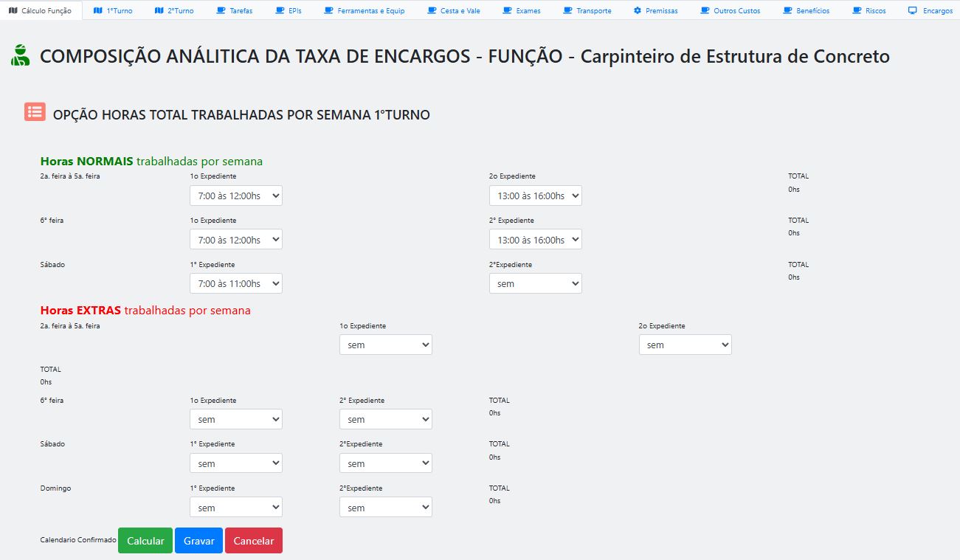Open normal hours Sábado 1° Expediente dropdown
Image resolution: width=960 pixels, height=560 pixels.
236,283
